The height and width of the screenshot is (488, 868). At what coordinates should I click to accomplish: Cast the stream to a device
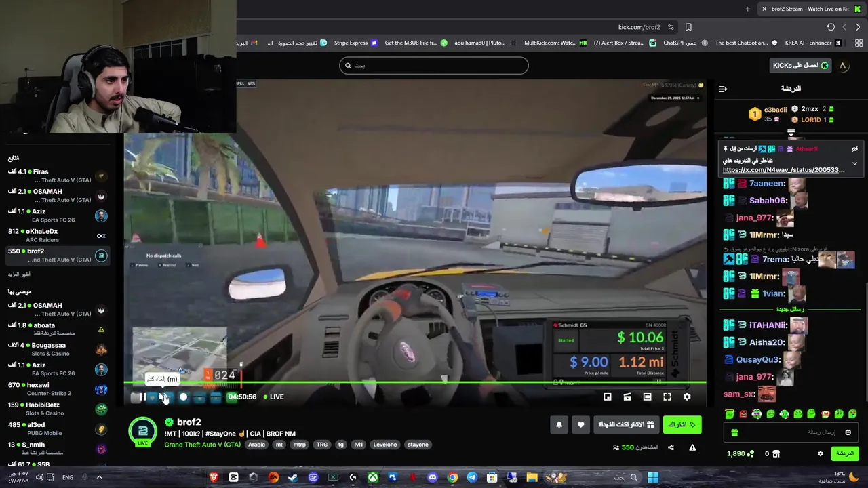tap(627, 396)
